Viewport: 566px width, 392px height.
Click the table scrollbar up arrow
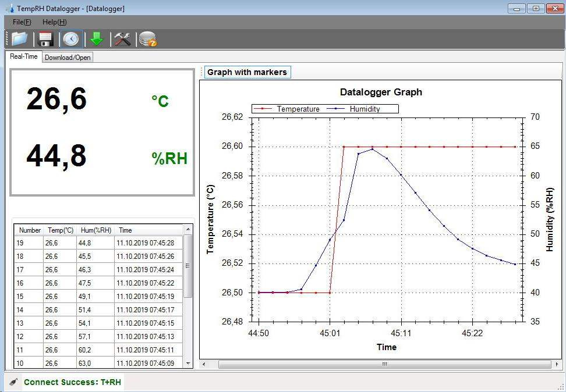pos(188,230)
